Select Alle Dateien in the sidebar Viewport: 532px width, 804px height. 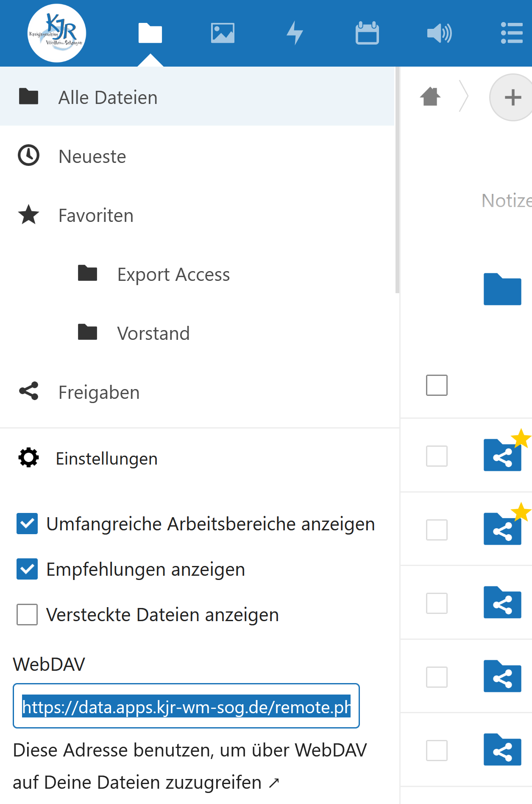tap(108, 98)
